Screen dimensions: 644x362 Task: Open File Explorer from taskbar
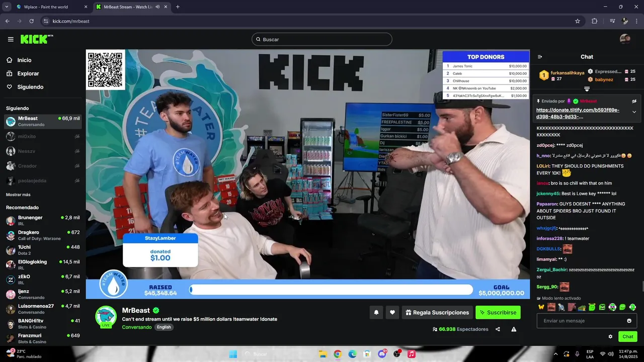click(323, 354)
